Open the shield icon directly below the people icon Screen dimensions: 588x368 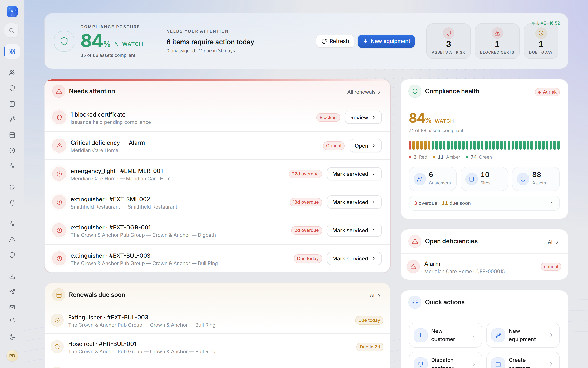(x=12, y=88)
